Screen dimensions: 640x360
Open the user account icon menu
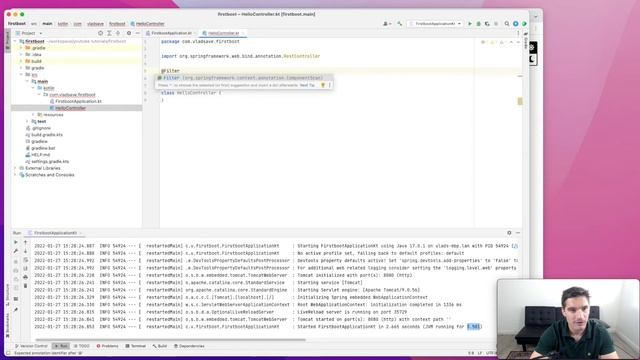[387, 24]
